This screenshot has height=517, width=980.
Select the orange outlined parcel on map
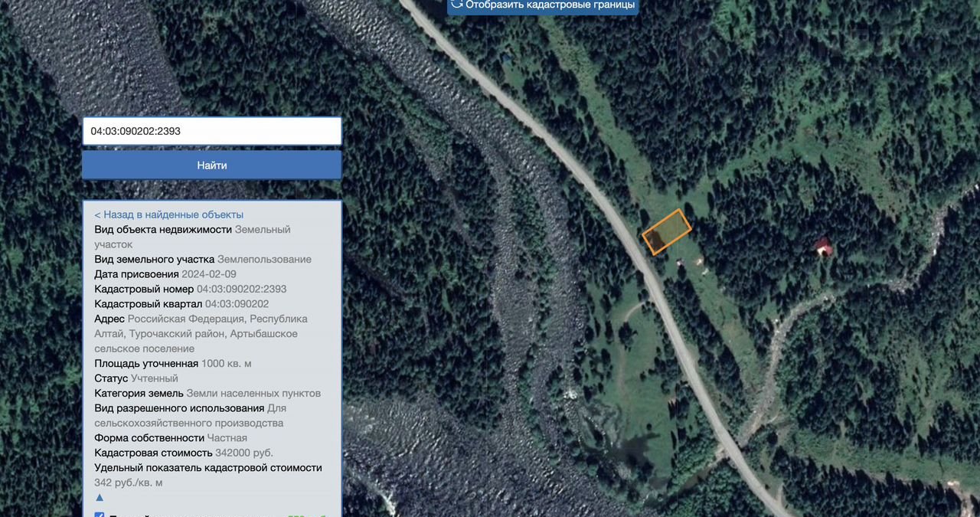coord(666,231)
